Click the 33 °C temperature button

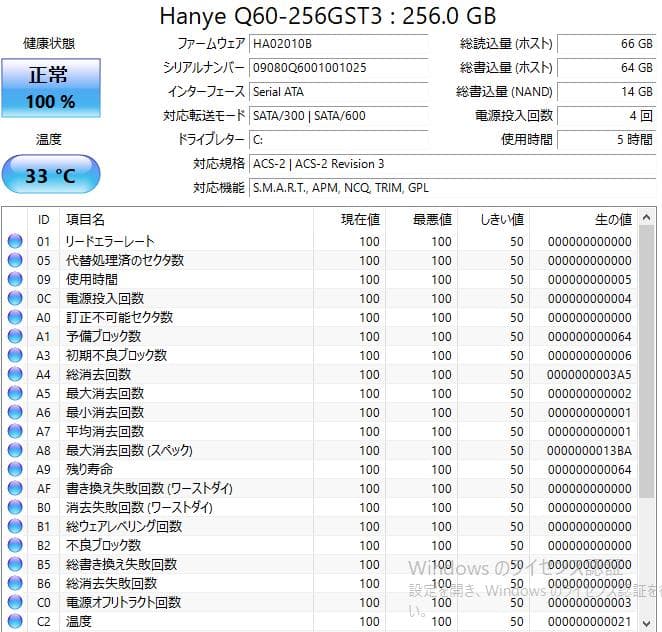tap(51, 174)
